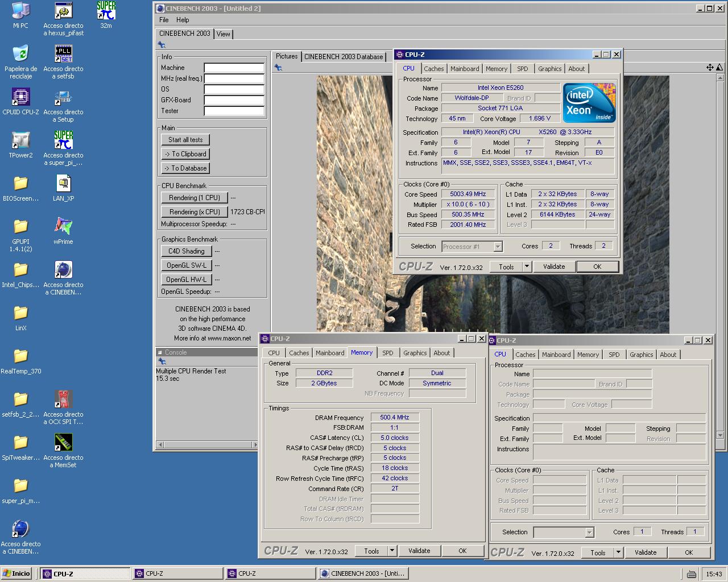Open the Mi PC desktop icon
The height and width of the screenshot is (582, 728).
point(20,11)
